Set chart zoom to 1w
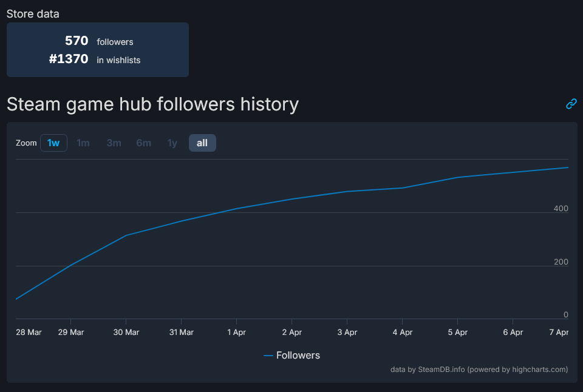Image resolution: width=583 pixels, height=392 pixels. click(53, 143)
